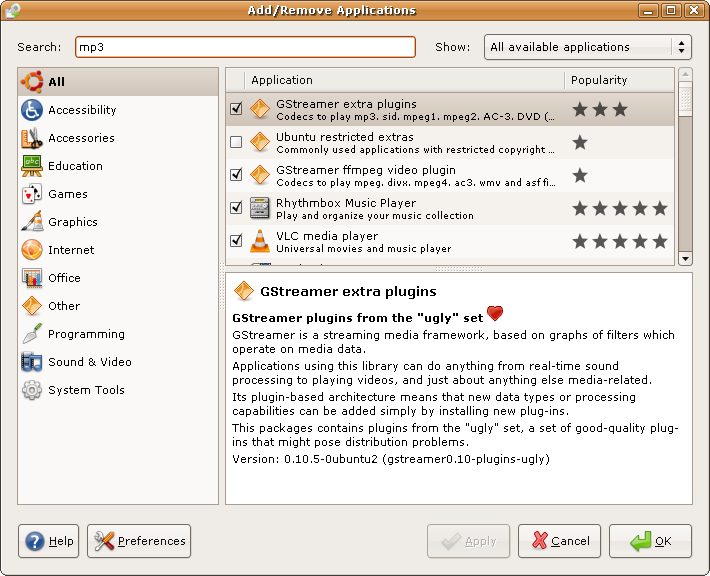Open Preferences
Viewport: 710px width, 576px height.
click(x=139, y=541)
